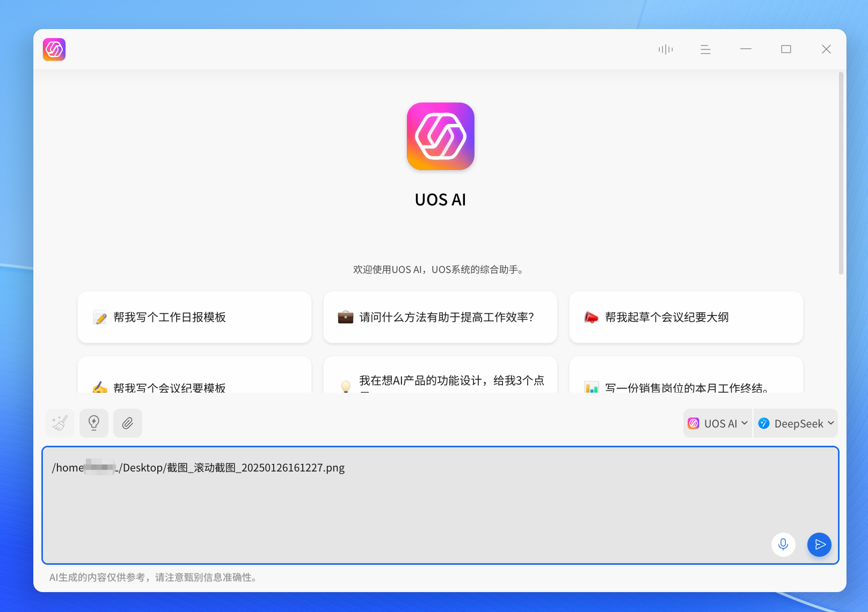Open the voice waveform mode icon
Viewport: 868px width, 612px height.
pyautogui.click(x=666, y=49)
